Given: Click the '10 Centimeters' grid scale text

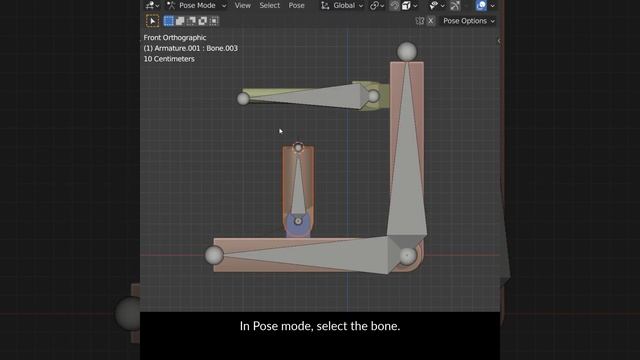Looking at the screenshot, I should (169, 59).
